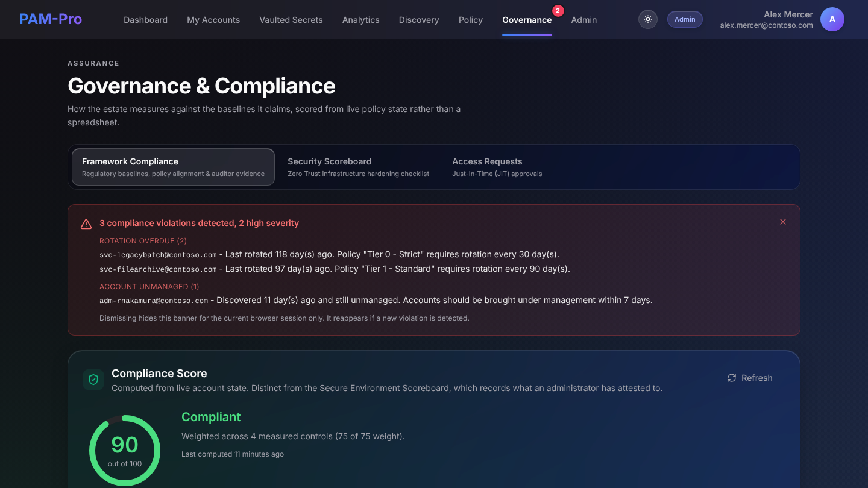Select the Governance nav item
Image resolution: width=868 pixels, height=488 pixels.
(527, 20)
